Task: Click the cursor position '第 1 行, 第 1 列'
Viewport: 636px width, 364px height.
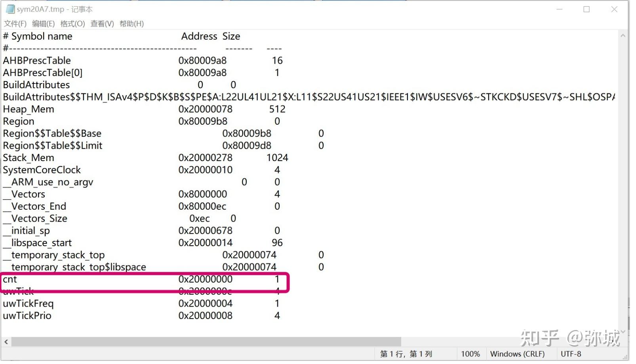Action: coord(406,354)
